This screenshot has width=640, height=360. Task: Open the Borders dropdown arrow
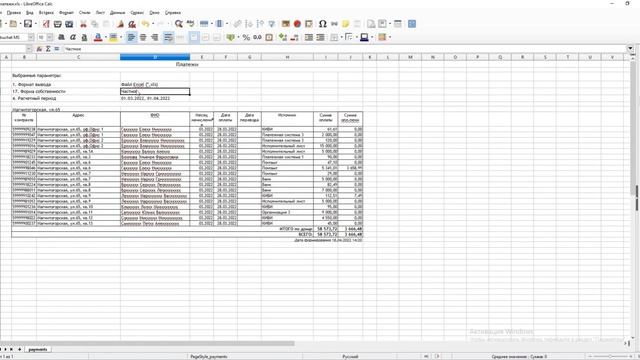tap(342, 37)
